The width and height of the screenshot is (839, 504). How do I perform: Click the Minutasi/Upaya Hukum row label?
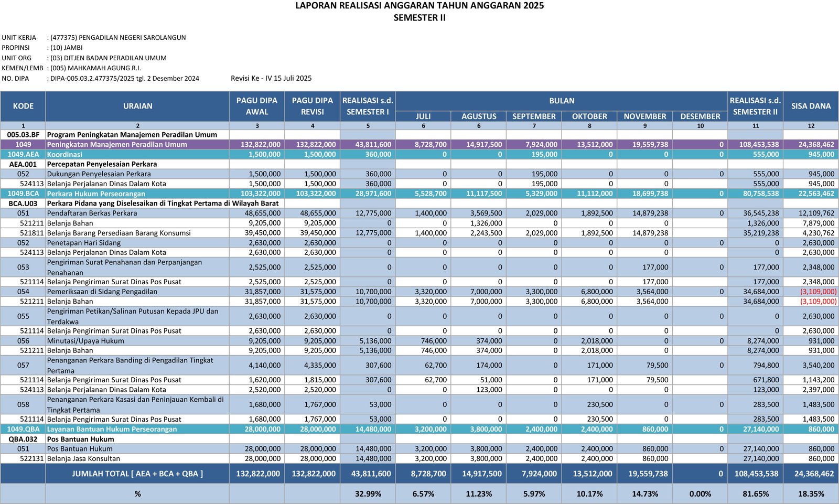(x=85, y=341)
